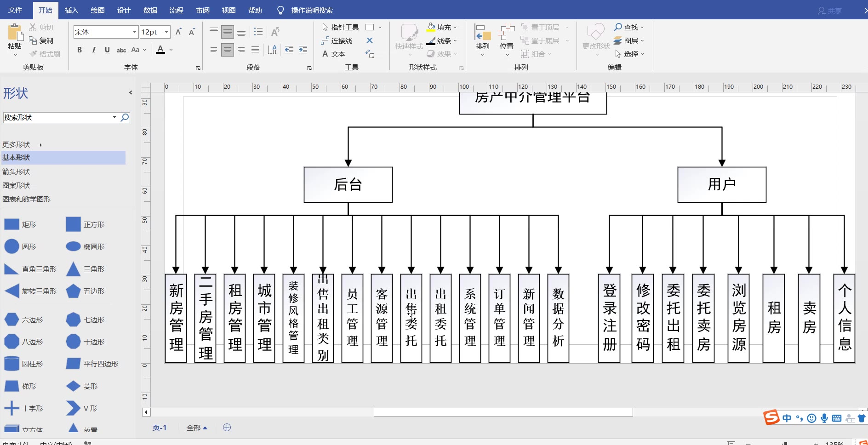Decrease font size with the A-down icon

coord(192,32)
